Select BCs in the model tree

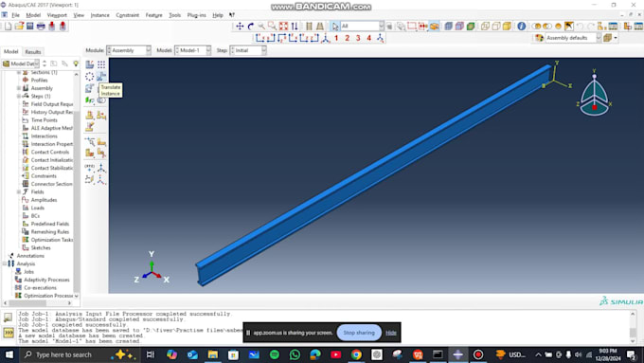point(35,216)
